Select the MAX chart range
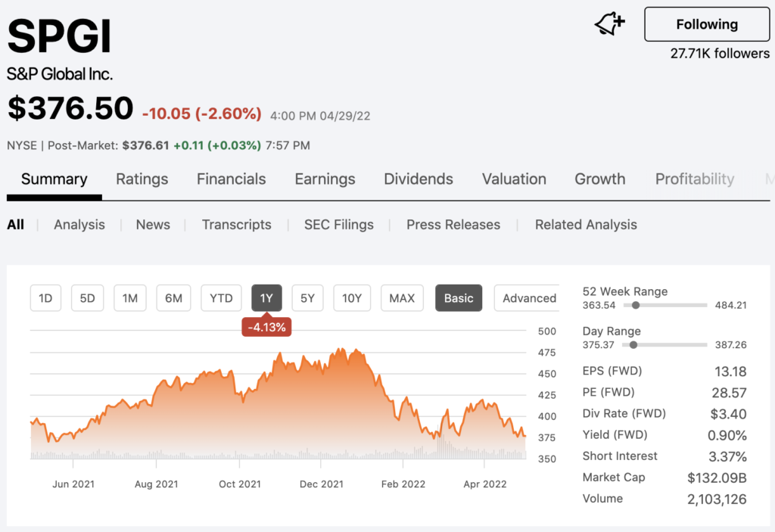The height and width of the screenshot is (532, 775). pyautogui.click(x=402, y=298)
